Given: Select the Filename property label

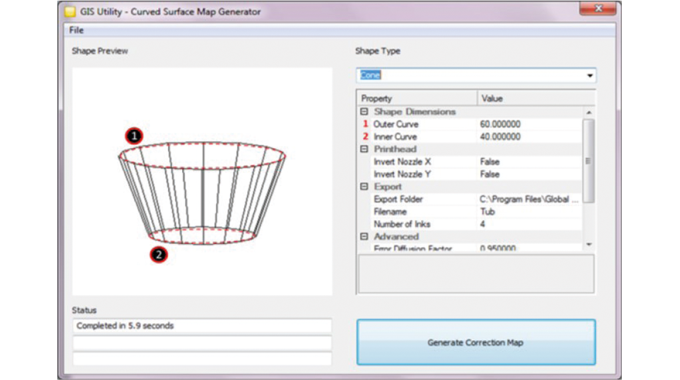Looking at the screenshot, I should coord(390,212).
